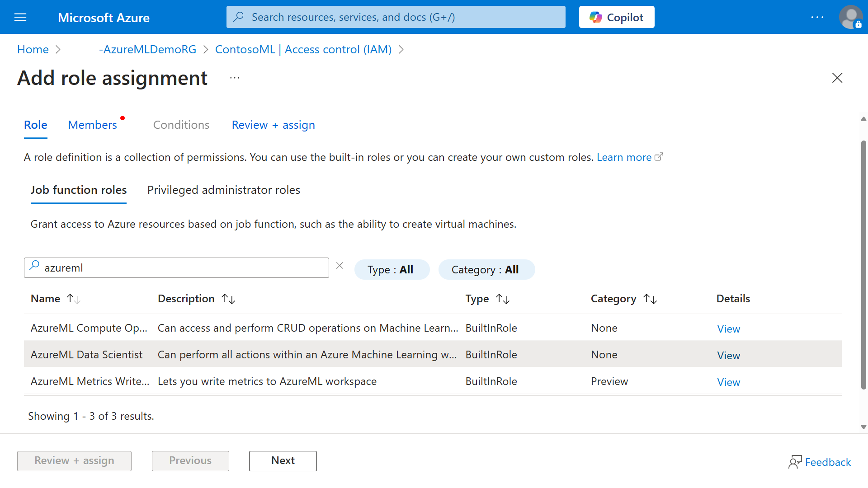This screenshot has height=488, width=868.
Task: Open the portal hamburger menu
Action: [20, 17]
